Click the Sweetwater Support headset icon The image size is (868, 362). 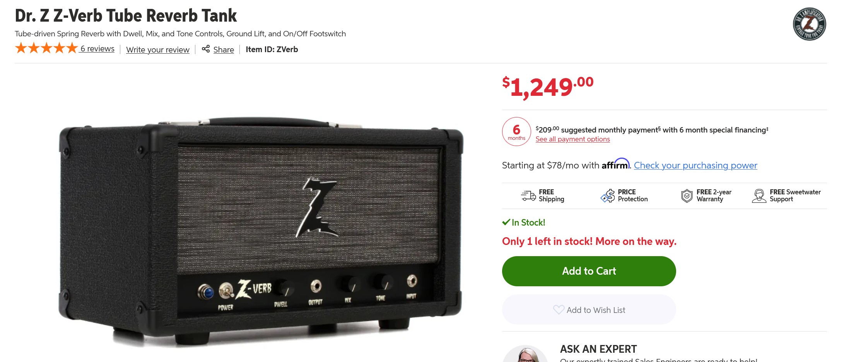(759, 196)
